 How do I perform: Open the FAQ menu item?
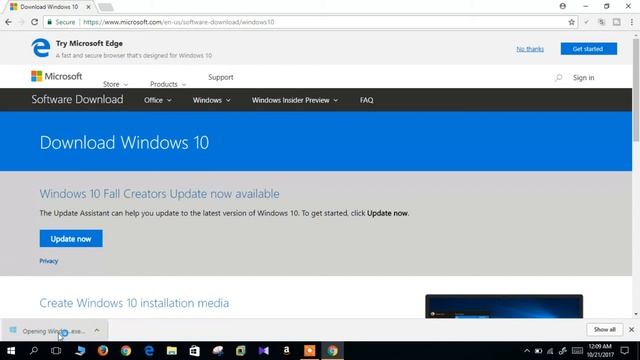pos(367,100)
